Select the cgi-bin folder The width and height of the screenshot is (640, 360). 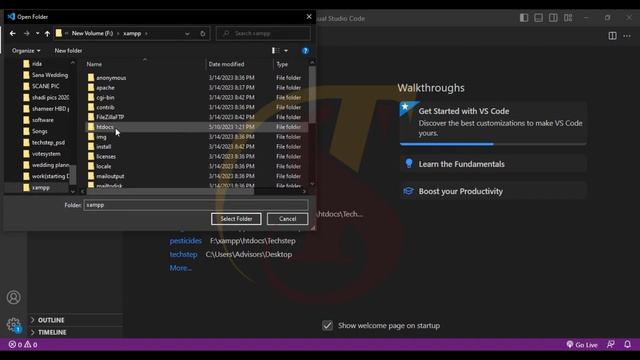click(x=105, y=97)
